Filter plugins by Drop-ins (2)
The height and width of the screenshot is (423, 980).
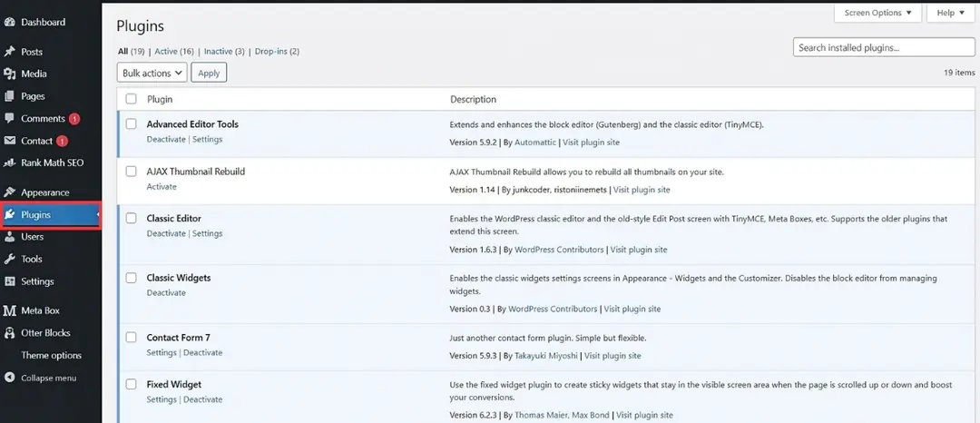tap(277, 51)
